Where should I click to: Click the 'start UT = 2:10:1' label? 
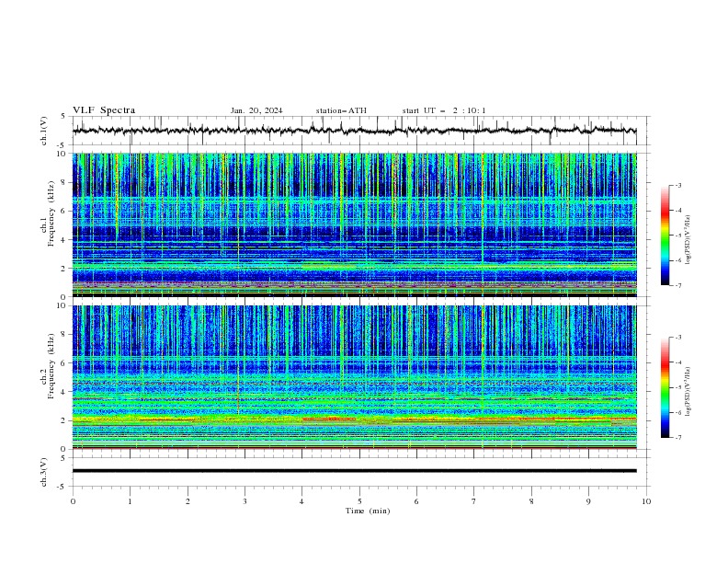444,110
